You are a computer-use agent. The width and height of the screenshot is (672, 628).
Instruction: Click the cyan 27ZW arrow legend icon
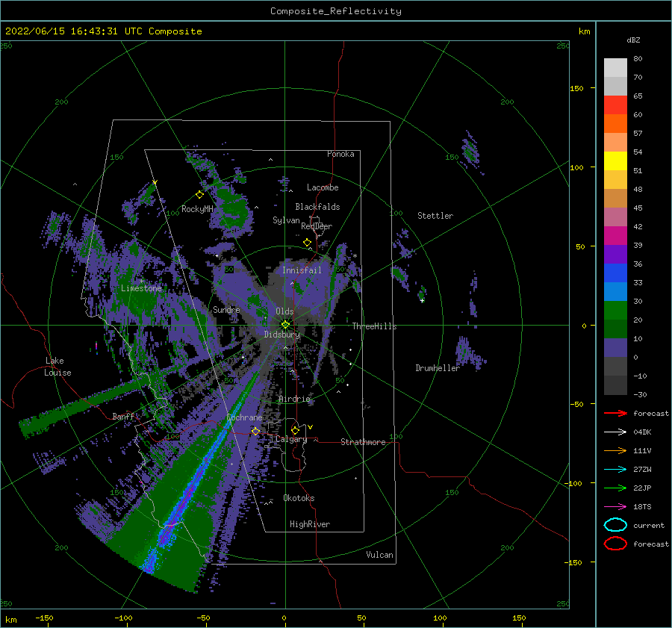615,470
